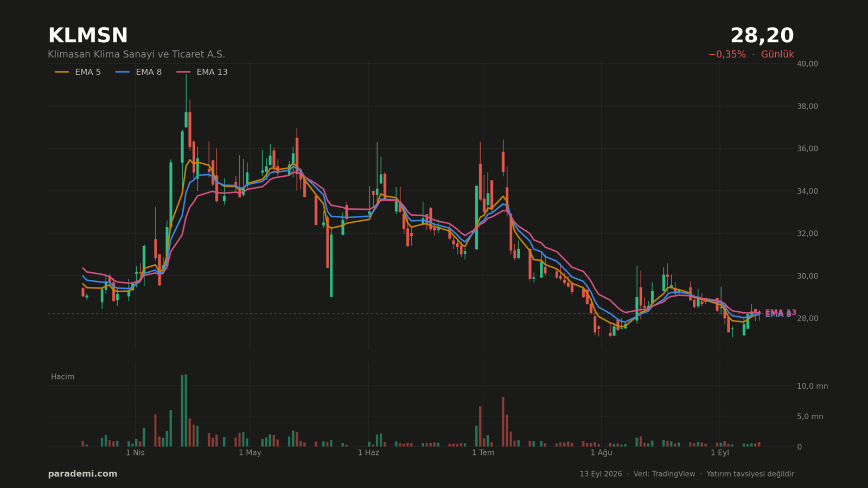Click the 1 Haz date axis label

click(368, 453)
